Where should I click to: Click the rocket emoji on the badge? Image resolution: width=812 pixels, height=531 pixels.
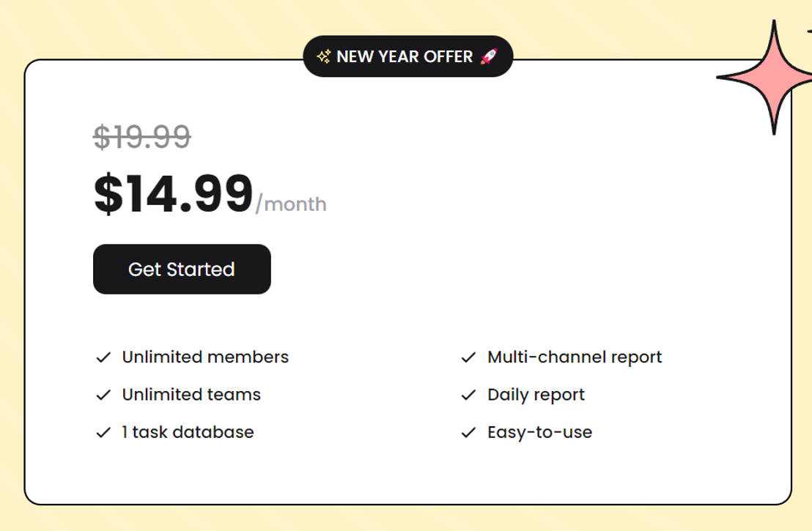pos(489,56)
